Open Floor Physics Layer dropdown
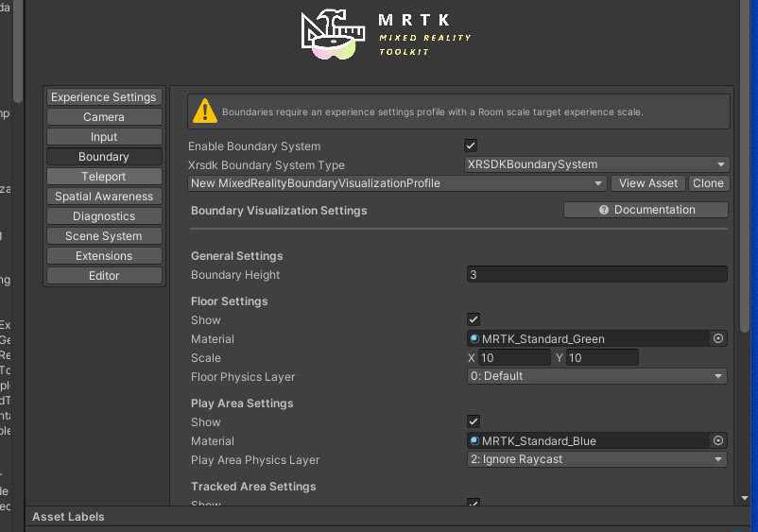The image size is (758, 532). pos(597,376)
